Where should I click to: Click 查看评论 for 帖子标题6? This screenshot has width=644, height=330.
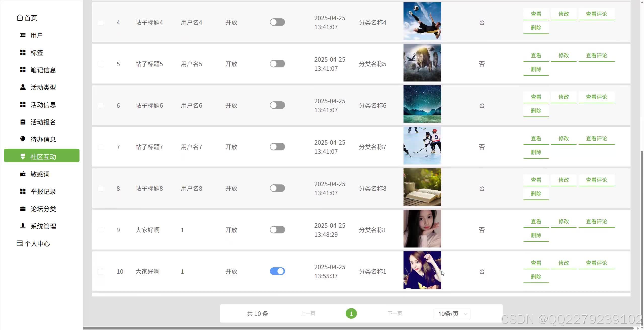point(596,97)
